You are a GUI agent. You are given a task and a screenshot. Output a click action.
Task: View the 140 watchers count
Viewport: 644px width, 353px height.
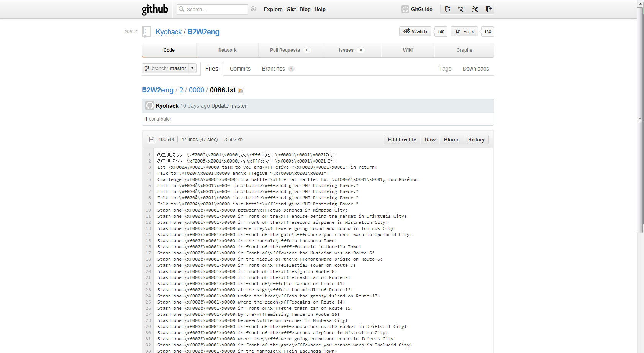coord(441,32)
